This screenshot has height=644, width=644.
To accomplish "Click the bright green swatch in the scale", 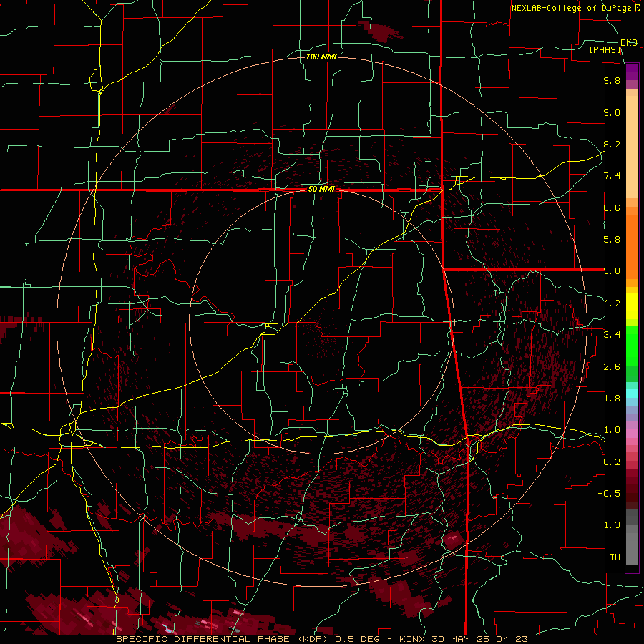I will pyautogui.click(x=632, y=346).
